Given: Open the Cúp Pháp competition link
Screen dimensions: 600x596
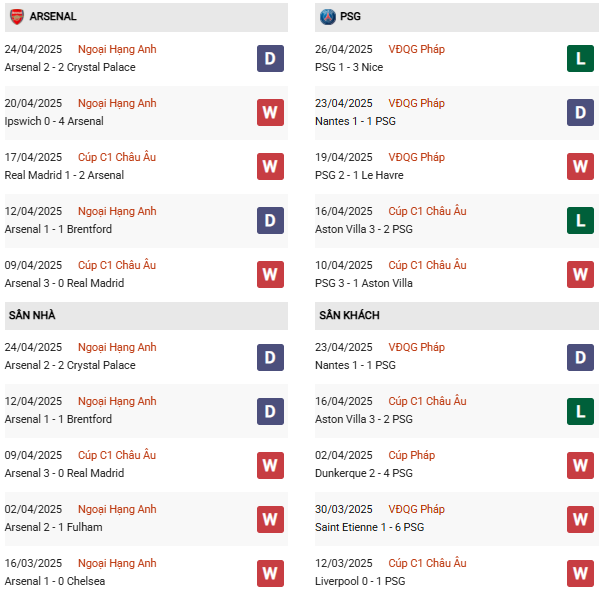Looking at the screenshot, I should coord(412,455).
